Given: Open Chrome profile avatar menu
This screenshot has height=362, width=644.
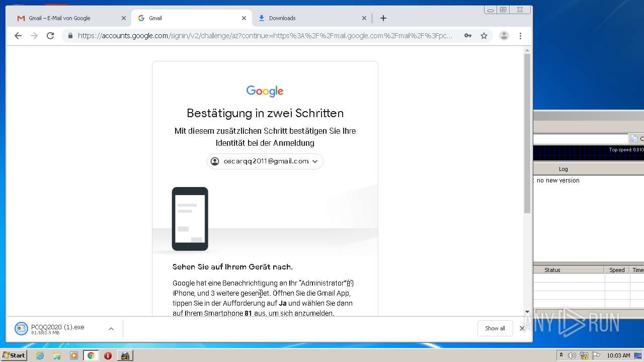Looking at the screenshot, I should coord(504,36).
